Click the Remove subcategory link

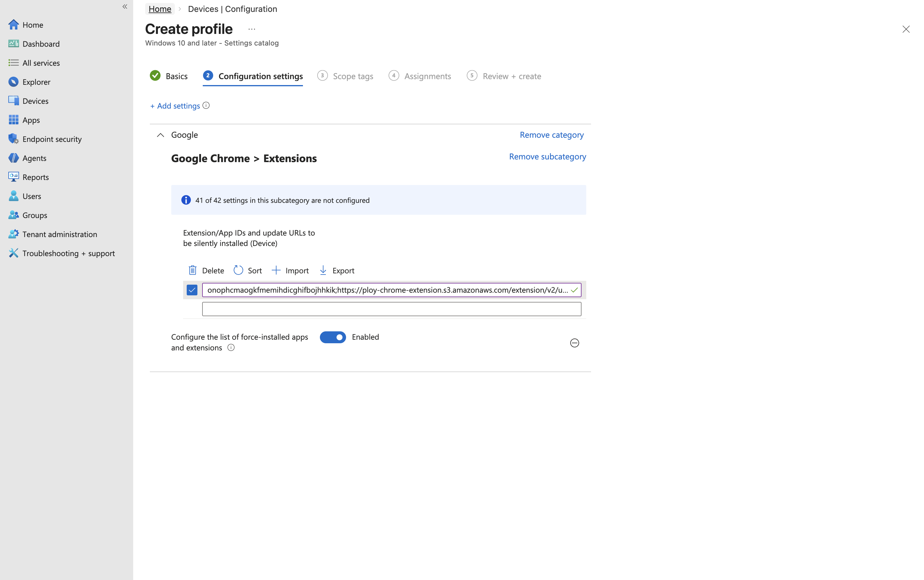pos(547,156)
